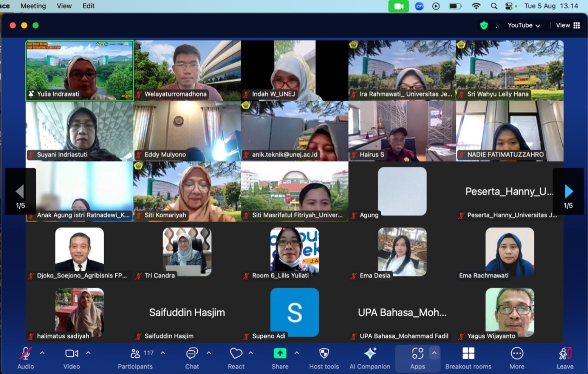Open the Edit menu in menu bar
The image size is (588, 374).
coord(88,6)
